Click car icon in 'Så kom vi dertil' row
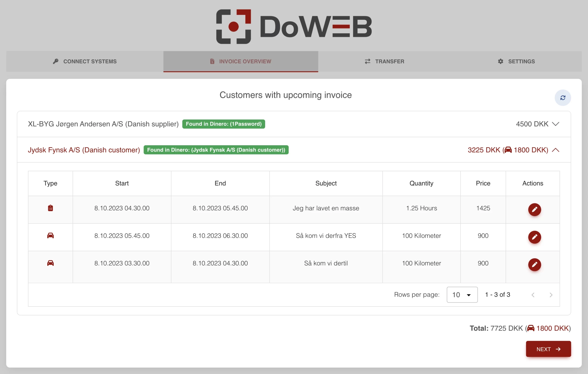This screenshot has height=374, width=588. coord(50,263)
